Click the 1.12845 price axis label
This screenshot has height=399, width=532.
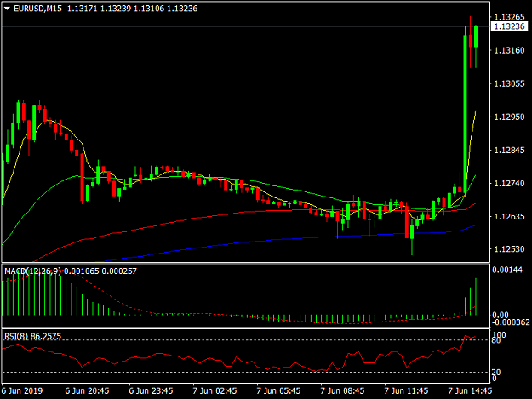click(x=509, y=151)
